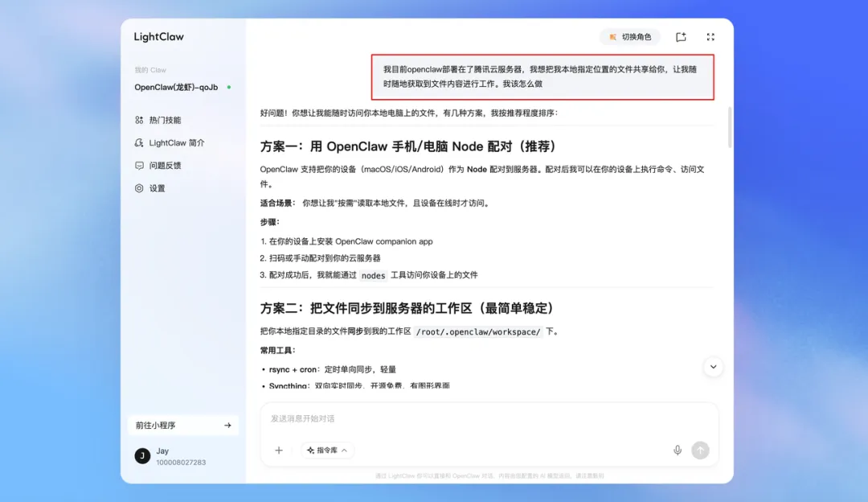Viewport: 868px width, 502px height.
Task: Send message with arrow-up button
Action: pyautogui.click(x=700, y=451)
